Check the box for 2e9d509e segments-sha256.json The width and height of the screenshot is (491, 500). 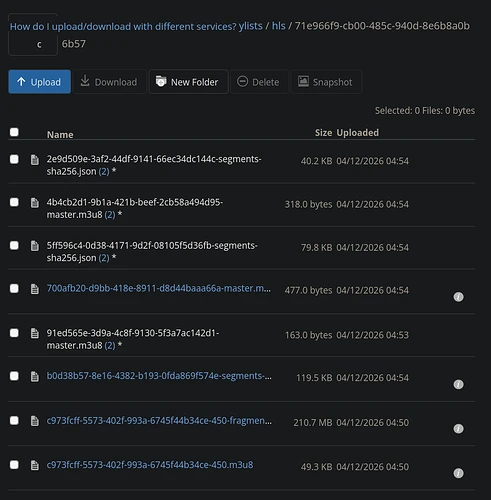(14, 159)
